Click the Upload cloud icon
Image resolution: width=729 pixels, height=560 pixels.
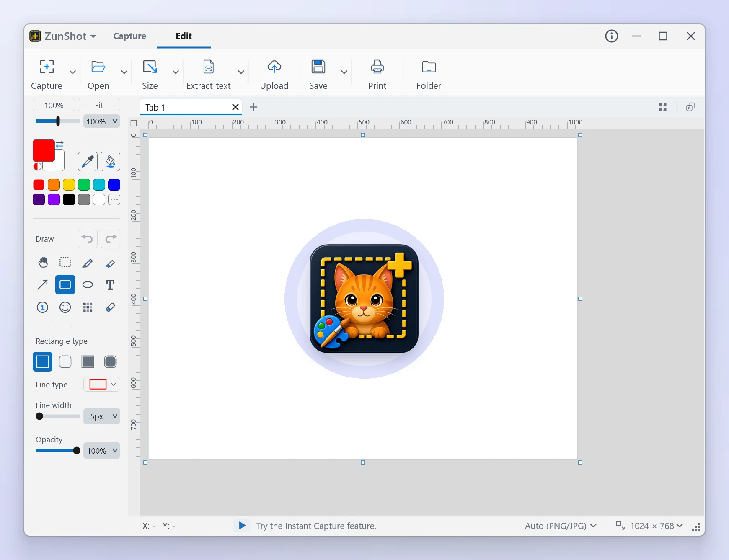[274, 67]
